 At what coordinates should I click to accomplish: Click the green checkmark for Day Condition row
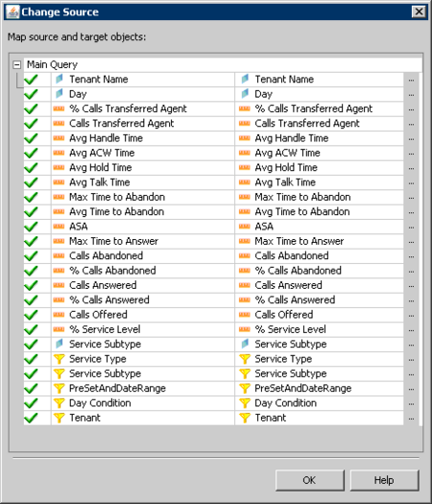coord(31,403)
